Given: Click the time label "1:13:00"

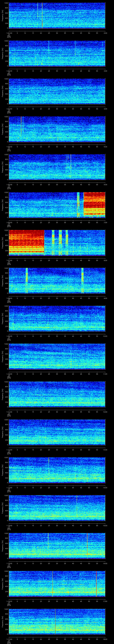Looking at the screenshot, I should point(9,487).
